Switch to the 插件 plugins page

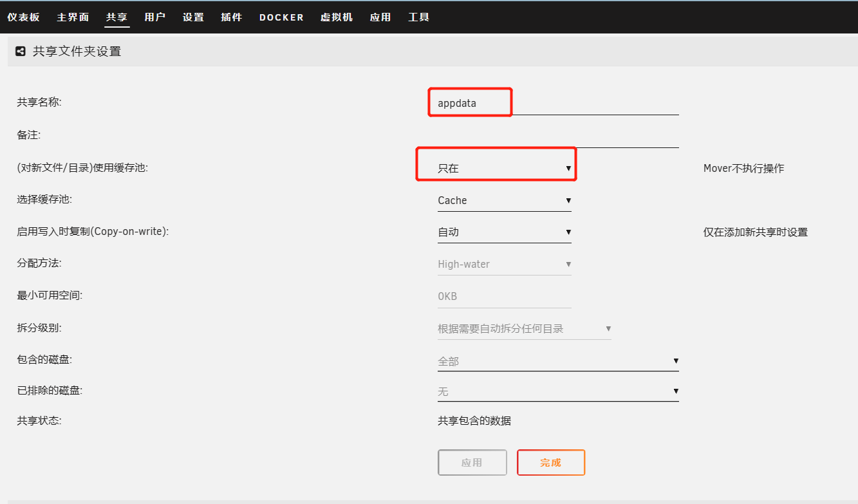coord(232,17)
